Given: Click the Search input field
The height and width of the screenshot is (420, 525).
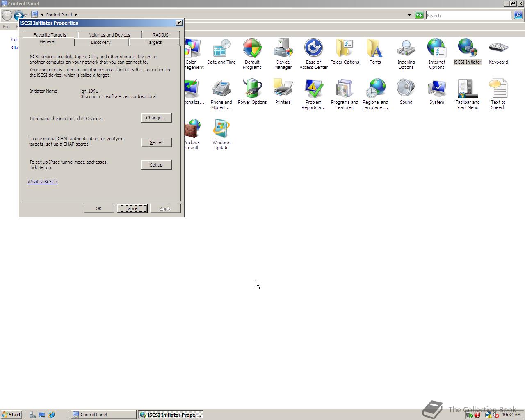Looking at the screenshot, I should (x=469, y=16).
